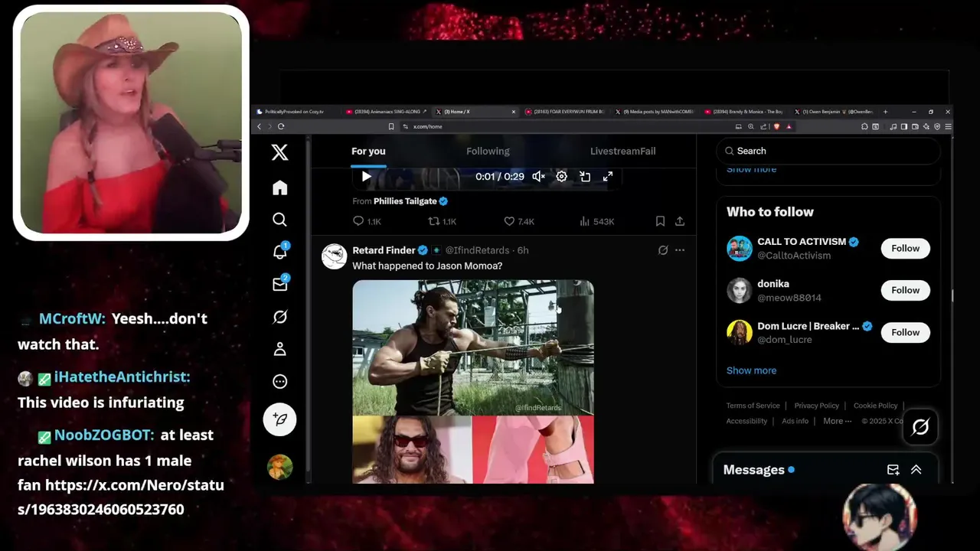Open X home via the logo icon

click(279, 152)
